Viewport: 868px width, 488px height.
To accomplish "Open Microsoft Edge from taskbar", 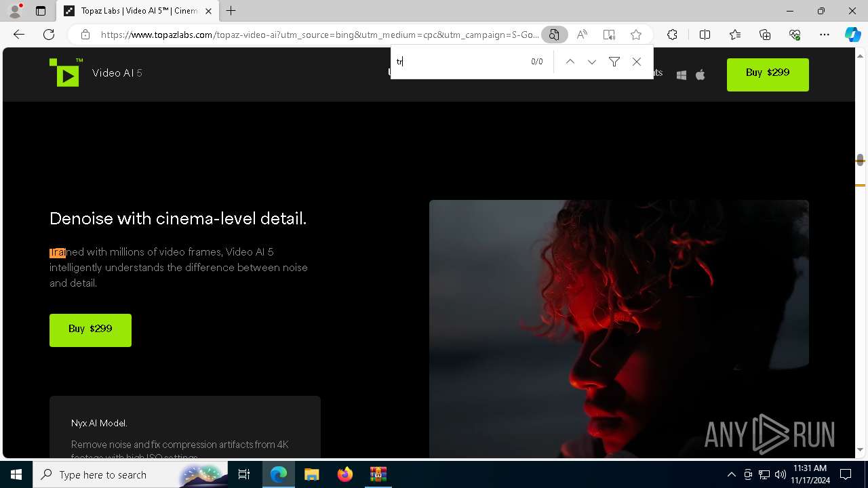I will click(x=279, y=474).
